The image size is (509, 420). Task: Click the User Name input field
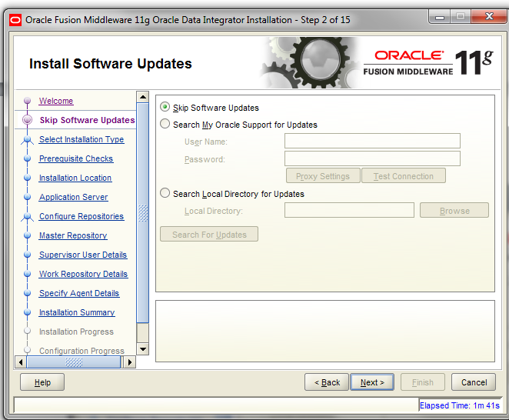[372, 141]
